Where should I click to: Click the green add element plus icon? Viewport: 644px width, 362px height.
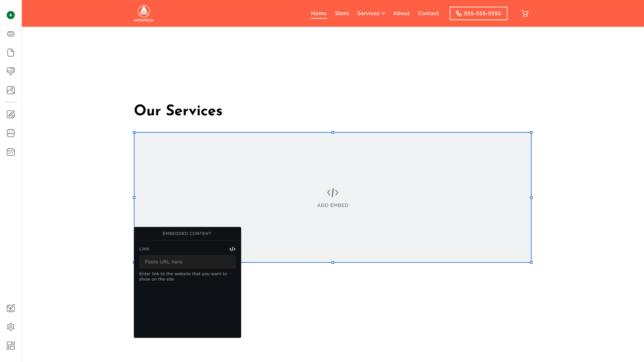(11, 15)
